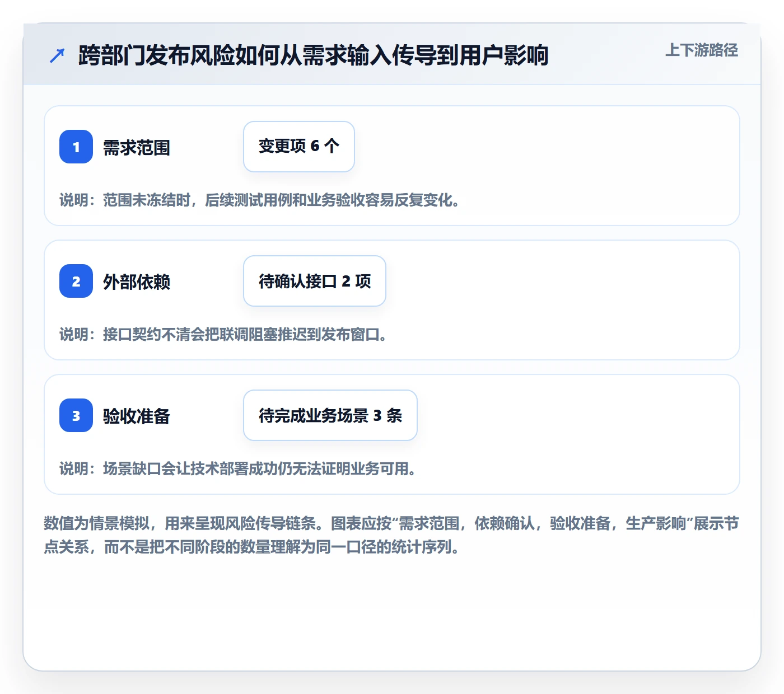Open the 待确认接口 2 项 chip
784x694 pixels.
click(x=315, y=281)
